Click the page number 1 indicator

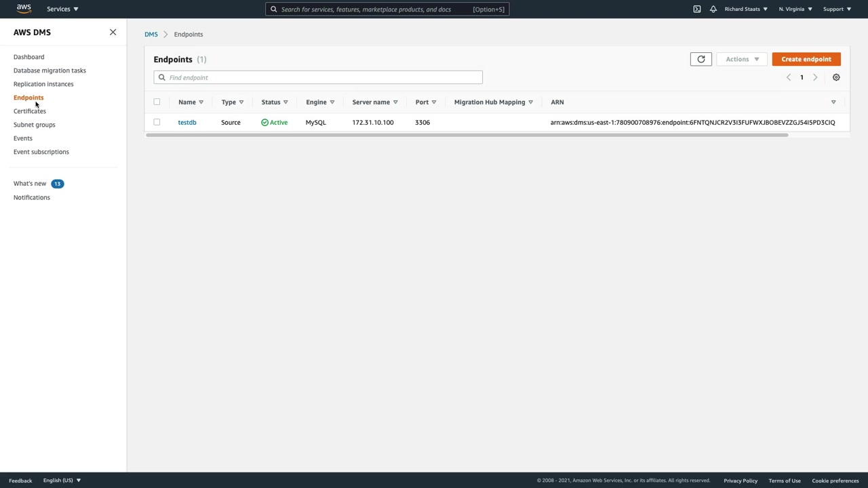click(x=802, y=77)
